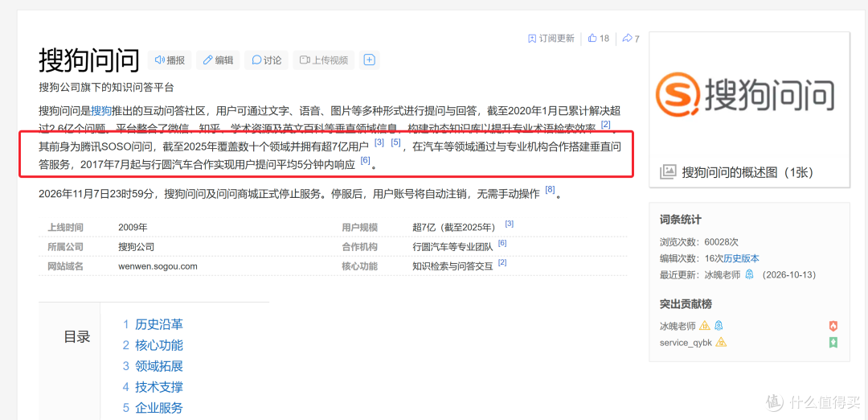This screenshot has height=420, width=868.
Task: Click yellow warning badge beside 冰魄老师 in 突出贡献榜
Action: tap(705, 325)
